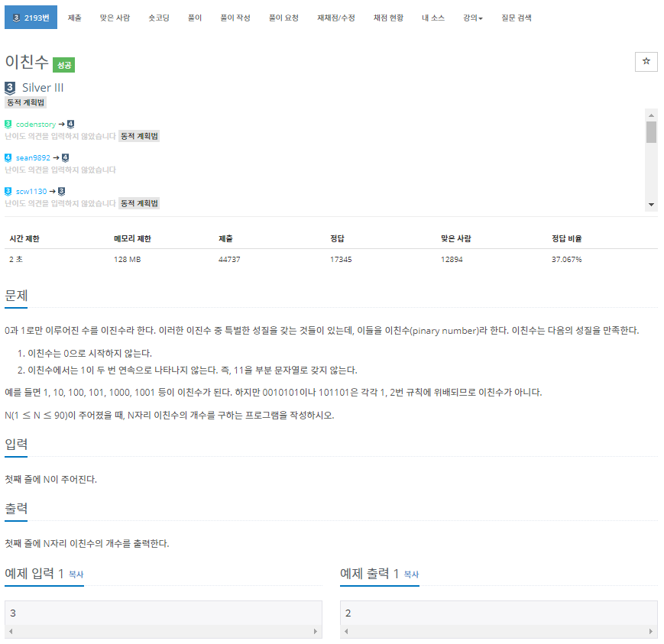This screenshot has height=644, width=664.
Task: Click the 128 MB memory limit value
Action: 127,260
